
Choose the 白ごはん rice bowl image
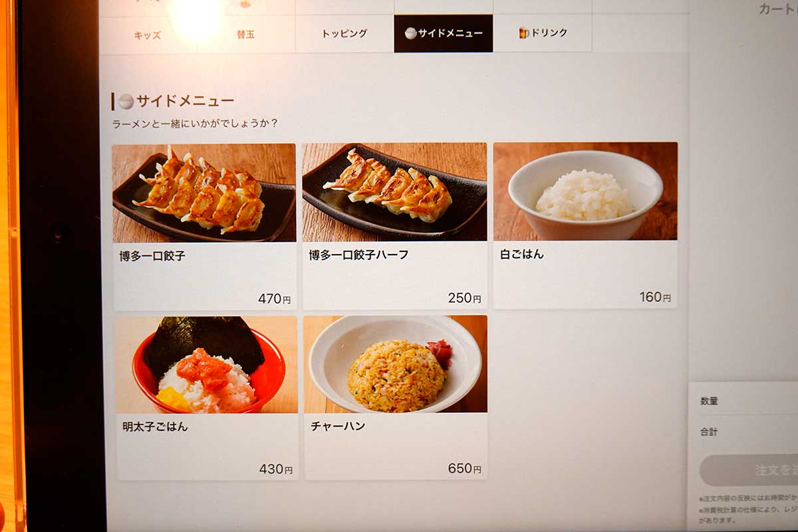(585, 192)
